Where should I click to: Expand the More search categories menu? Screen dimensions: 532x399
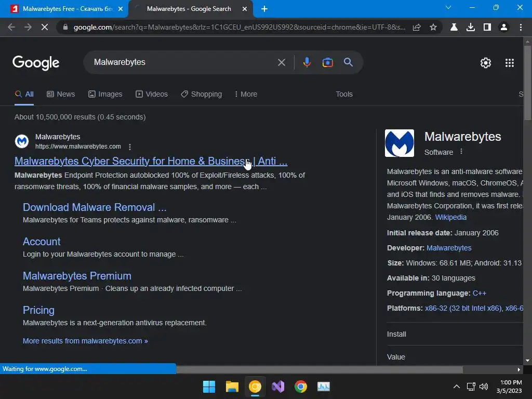click(246, 94)
